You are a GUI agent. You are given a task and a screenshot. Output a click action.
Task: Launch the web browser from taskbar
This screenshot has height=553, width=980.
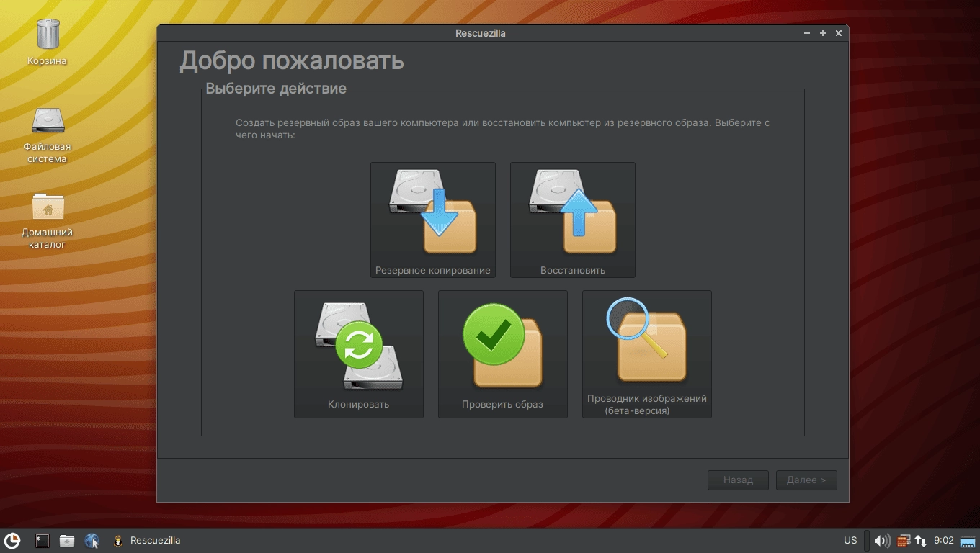(92, 540)
